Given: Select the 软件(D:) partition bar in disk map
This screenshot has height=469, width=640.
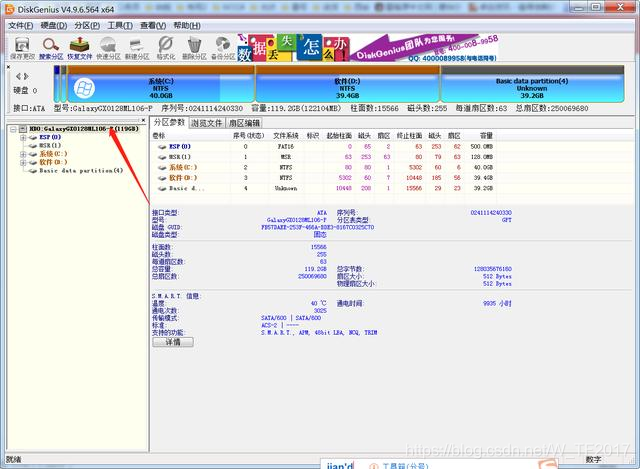Looking at the screenshot, I should coord(347,84).
